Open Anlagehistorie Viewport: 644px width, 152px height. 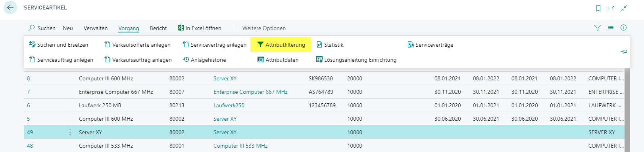click(x=204, y=60)
